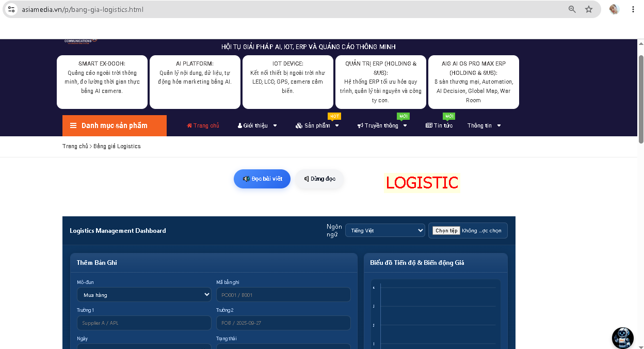Click the page vertical scrollbar thumb

641,99
